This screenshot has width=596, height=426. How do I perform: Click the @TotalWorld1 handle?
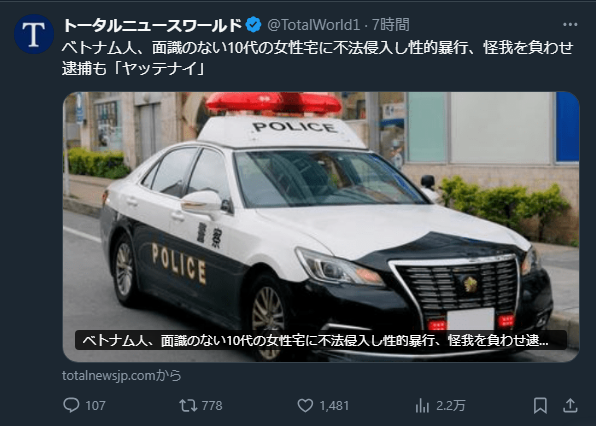point(314,25)
